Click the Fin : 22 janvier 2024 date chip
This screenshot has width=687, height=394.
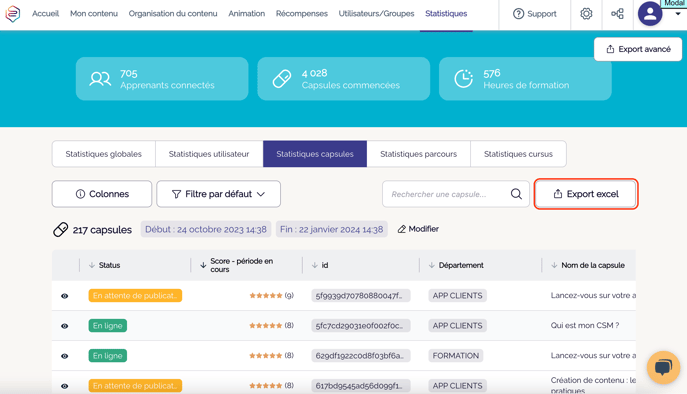pyautogui.click(x=332, y=229)
